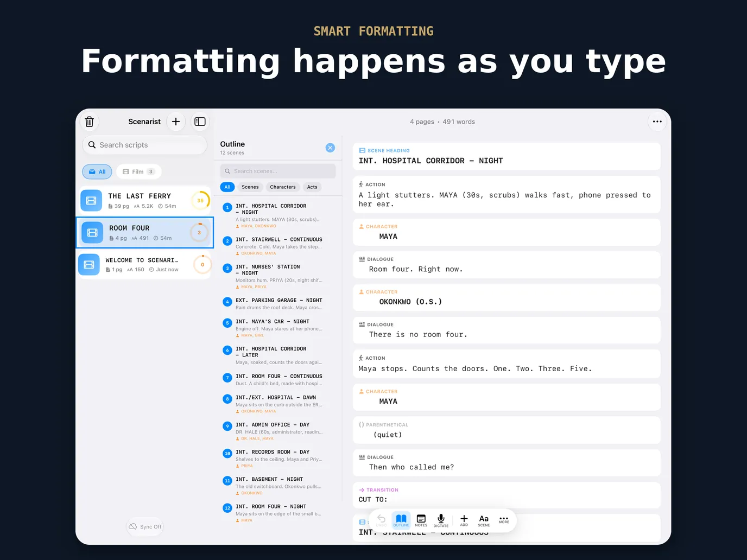Click the first MAYA character line
This screenshot has width=747, height=560.
pos(388,237)
